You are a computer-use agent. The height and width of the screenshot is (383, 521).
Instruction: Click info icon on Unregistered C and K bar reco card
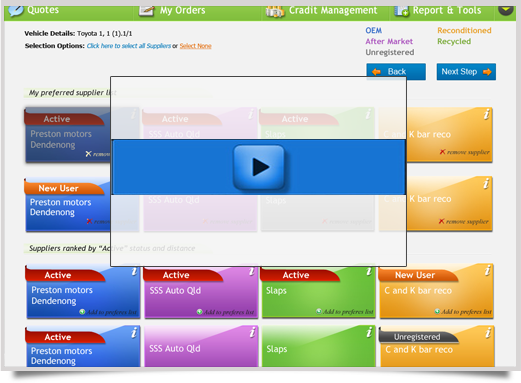tap(488, 332)
